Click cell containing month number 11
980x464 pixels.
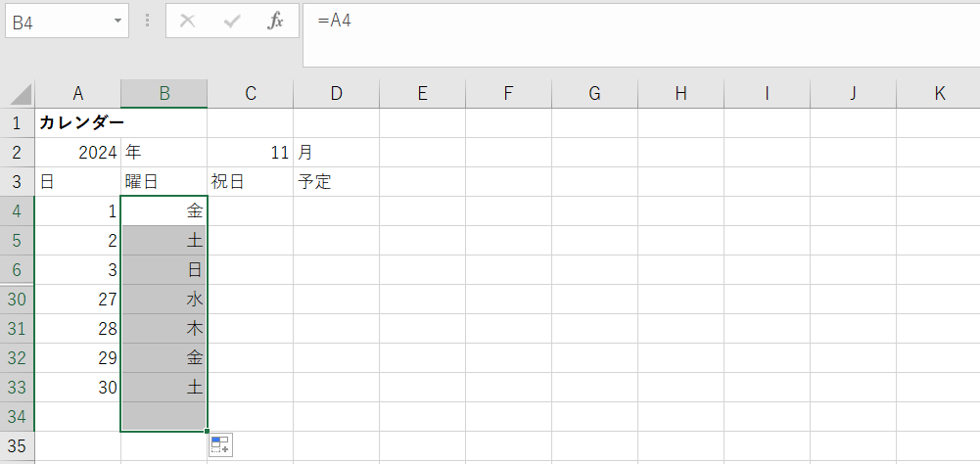(251, 153)
